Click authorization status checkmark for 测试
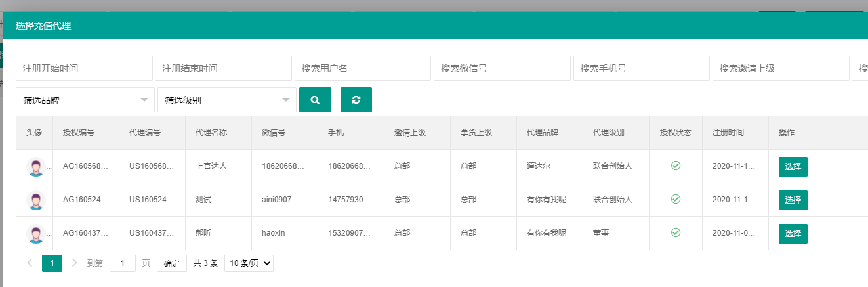868x287 pixels. tap(675, 199)
